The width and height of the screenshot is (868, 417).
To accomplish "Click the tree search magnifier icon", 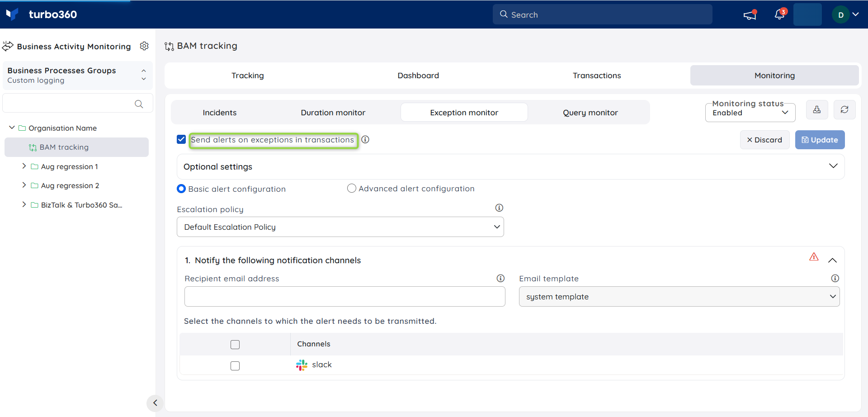I will tap(139, 104).
